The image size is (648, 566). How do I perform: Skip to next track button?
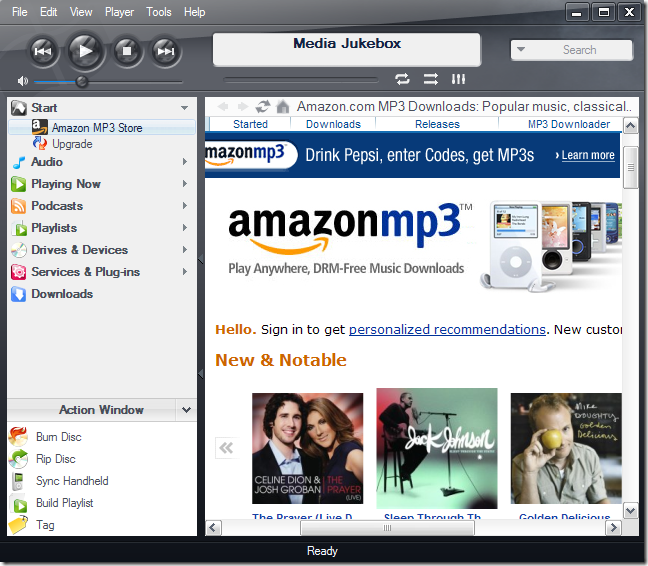166,51
